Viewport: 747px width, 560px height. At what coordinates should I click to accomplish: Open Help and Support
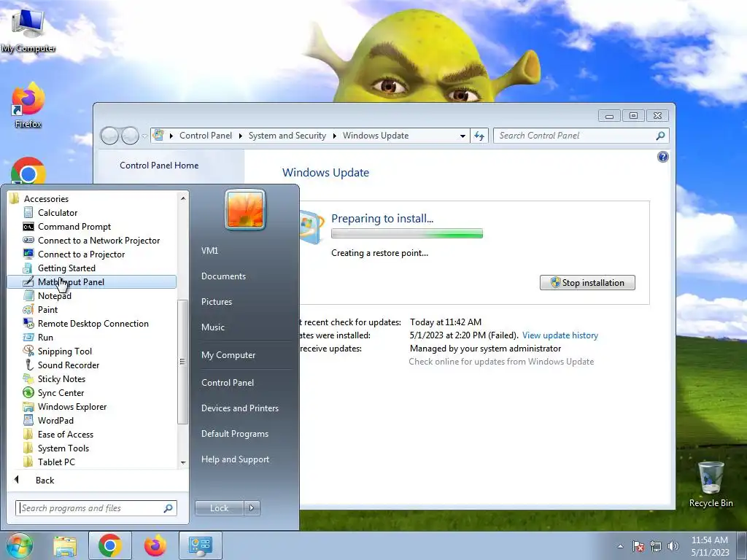pos(235,459)
